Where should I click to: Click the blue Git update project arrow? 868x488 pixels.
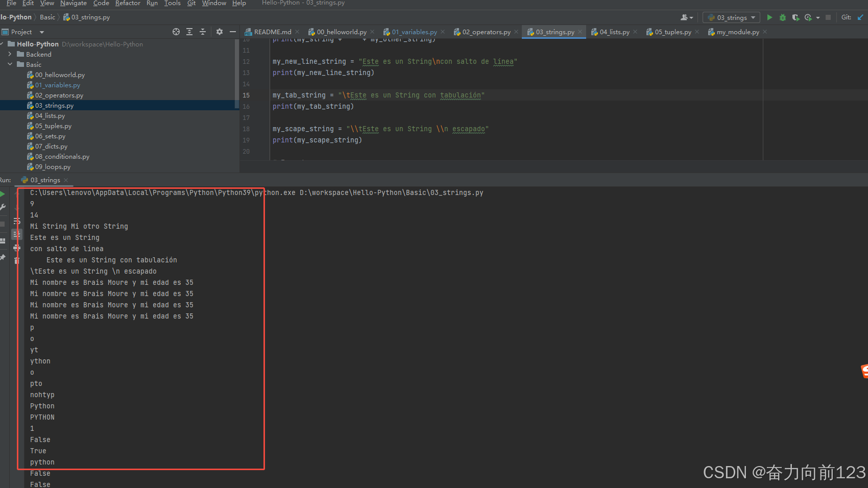point(860,17)
